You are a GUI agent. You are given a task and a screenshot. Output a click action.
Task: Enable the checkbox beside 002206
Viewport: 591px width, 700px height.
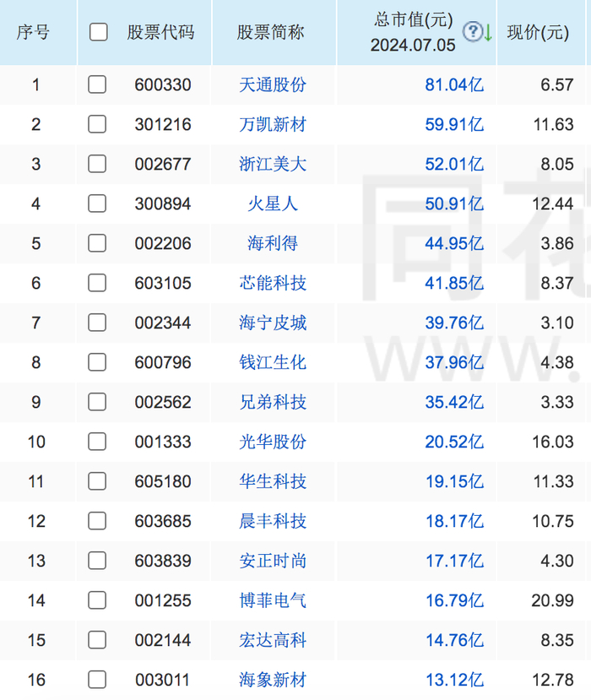97,243
